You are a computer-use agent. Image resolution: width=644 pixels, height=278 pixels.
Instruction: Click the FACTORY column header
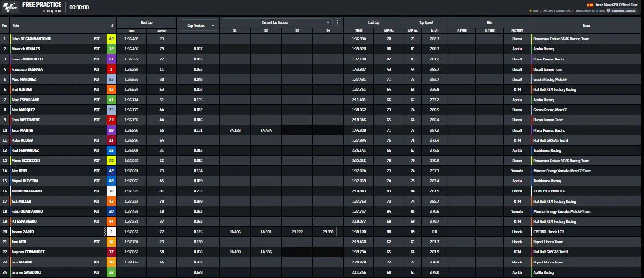pos(517,30)
